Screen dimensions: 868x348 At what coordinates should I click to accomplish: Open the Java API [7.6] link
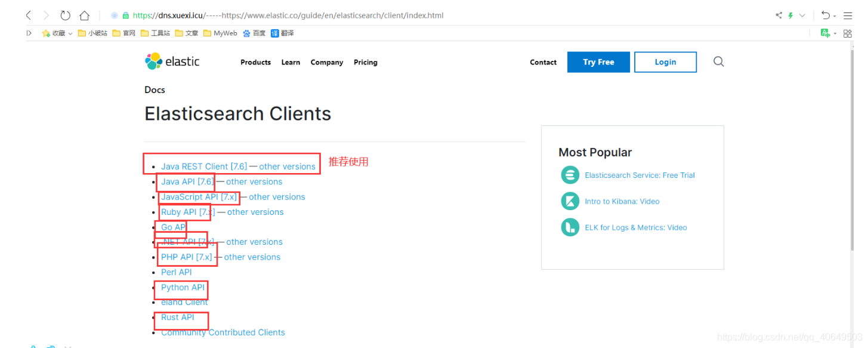[187, 181]
